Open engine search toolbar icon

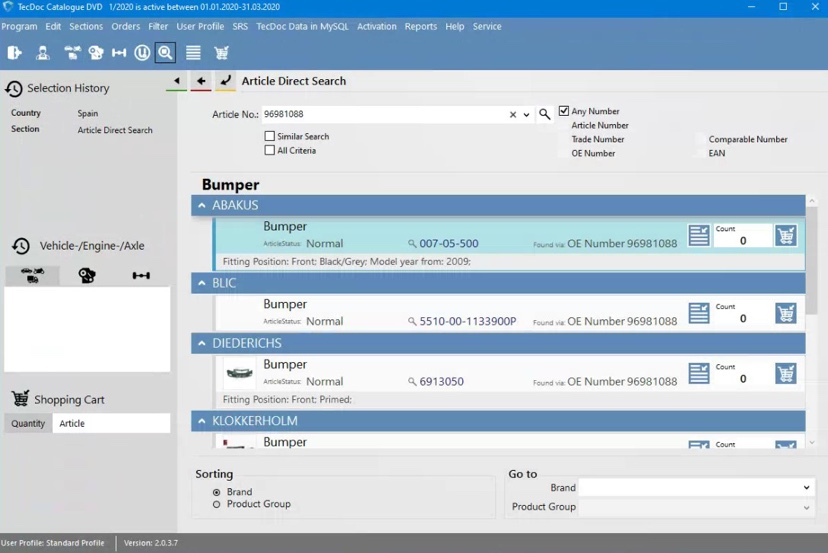tap(96, 52)
